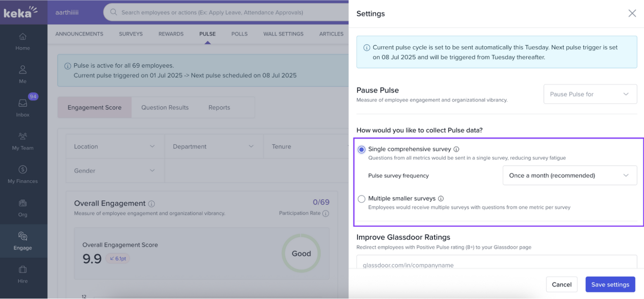Select Single comprehensive survey radio option
Image resolution: width=644 pixels, height=299 pixels.
361,150
